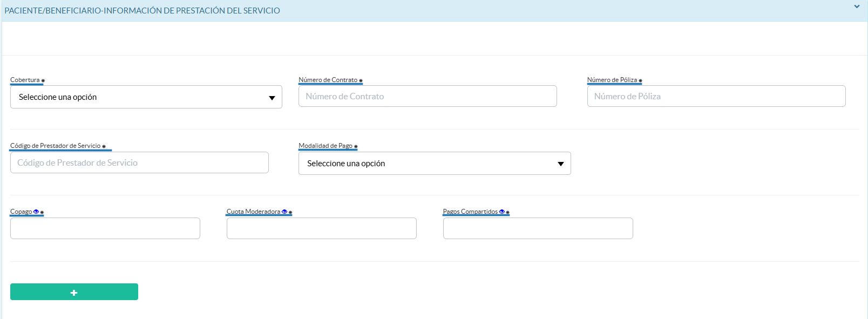This screenshot has height=319, width=868.
Task: Click the Número de Contrato label
Action: pos(328,80)
